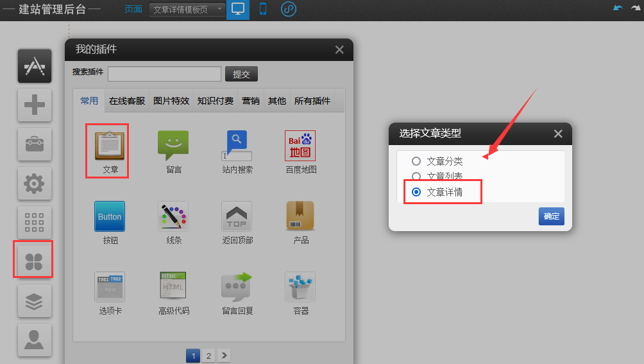The height and width of the screenshot is (364, 644).
Task: Select the 文章列表 radio option
Action: click(x=416, y=176)
